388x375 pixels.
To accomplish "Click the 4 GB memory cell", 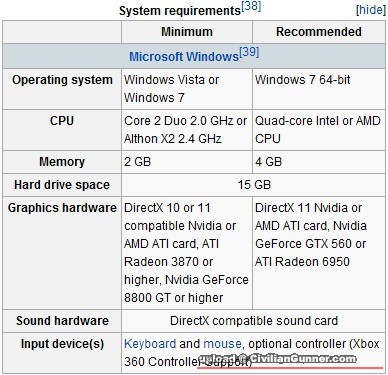I will tap(319, 162).
